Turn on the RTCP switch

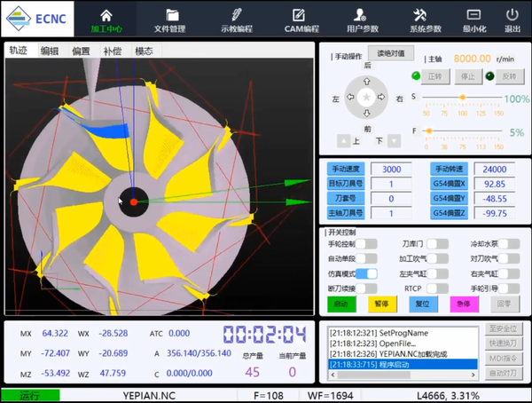(x=438, y=288)
